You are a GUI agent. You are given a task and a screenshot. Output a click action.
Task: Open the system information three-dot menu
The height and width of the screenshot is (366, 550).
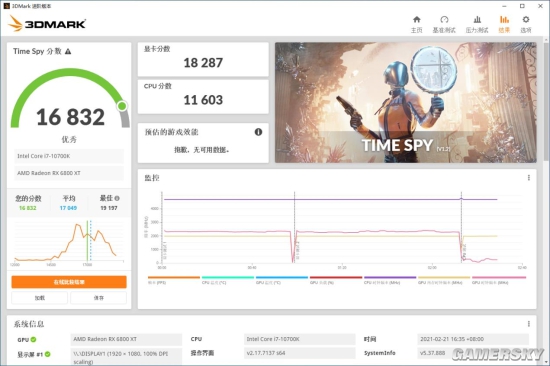click(x=529, y=324)
